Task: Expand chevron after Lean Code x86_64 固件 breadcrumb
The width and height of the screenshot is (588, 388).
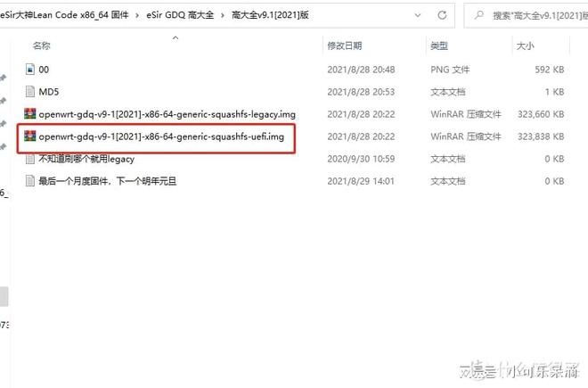Action: 137,15
